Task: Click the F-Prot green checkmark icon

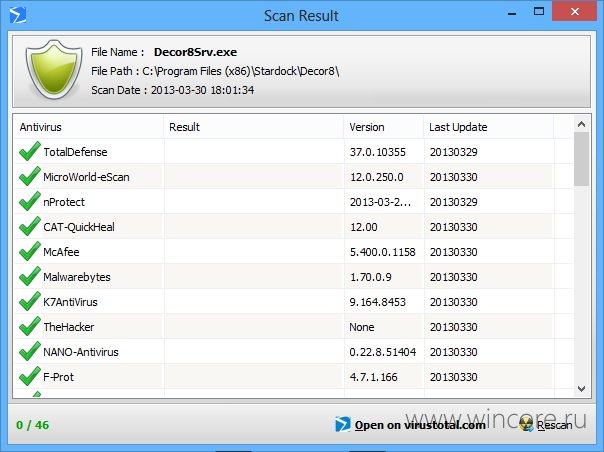Action: (x=30, y=376)
